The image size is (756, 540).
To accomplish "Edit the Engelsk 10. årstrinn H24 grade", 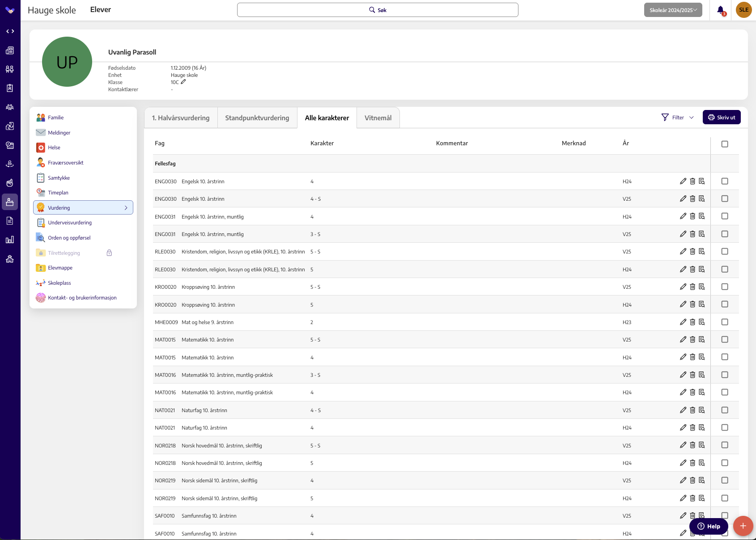I will tap(683, 181).
